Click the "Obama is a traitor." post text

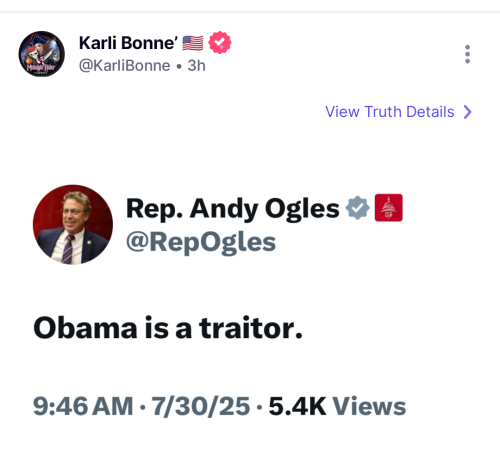[168, 328]
